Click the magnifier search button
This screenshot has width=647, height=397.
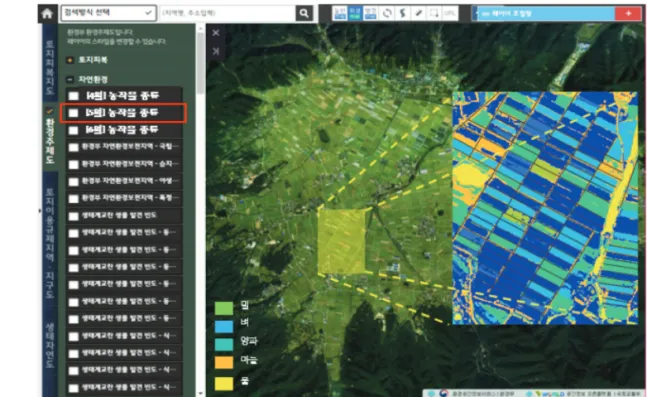click(x=304, y=13)
